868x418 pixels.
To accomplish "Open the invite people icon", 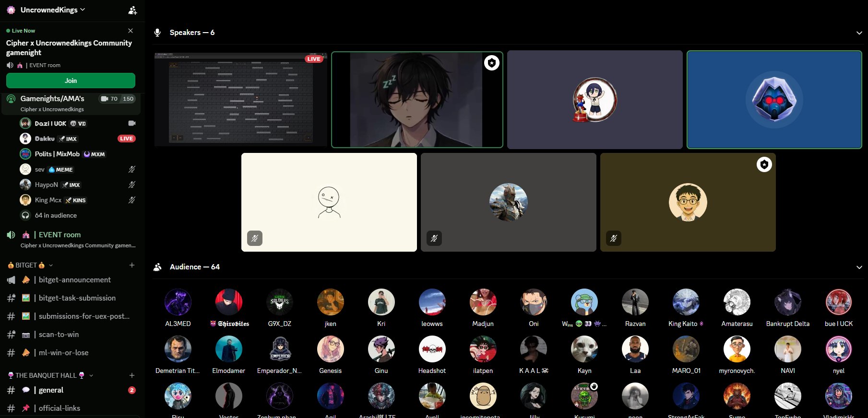I will pyautogui.click(x=133, y=10).
